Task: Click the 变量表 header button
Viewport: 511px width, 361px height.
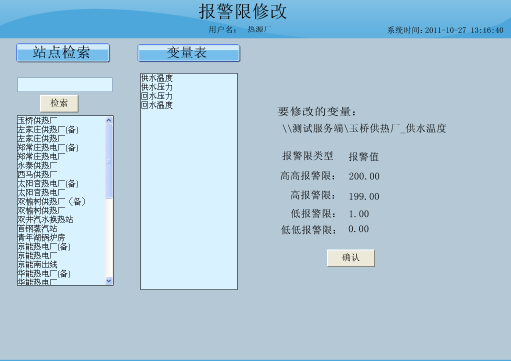Action: pos(189,53)
